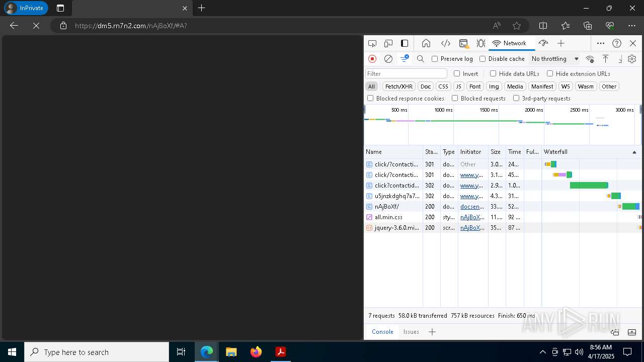Screen dimensions: 644x362
Task: Open network search magnifier
Action: pyautogui.click(x=421, y=59)
